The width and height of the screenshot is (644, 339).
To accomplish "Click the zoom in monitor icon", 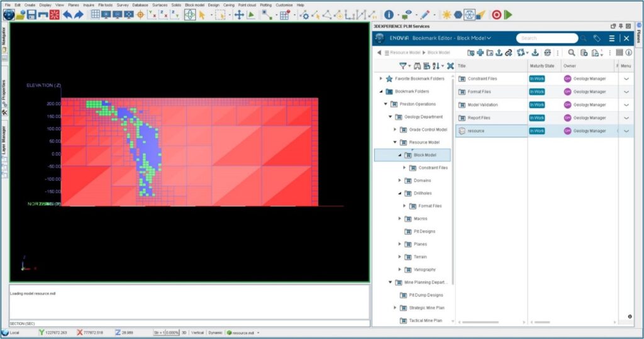I will 106,15.
